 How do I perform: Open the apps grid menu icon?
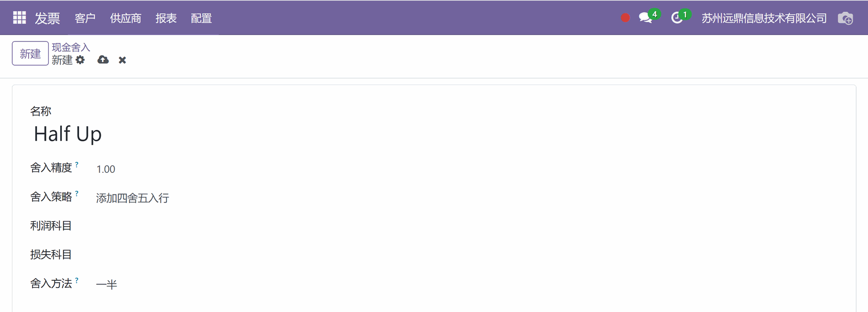[19, 18]
